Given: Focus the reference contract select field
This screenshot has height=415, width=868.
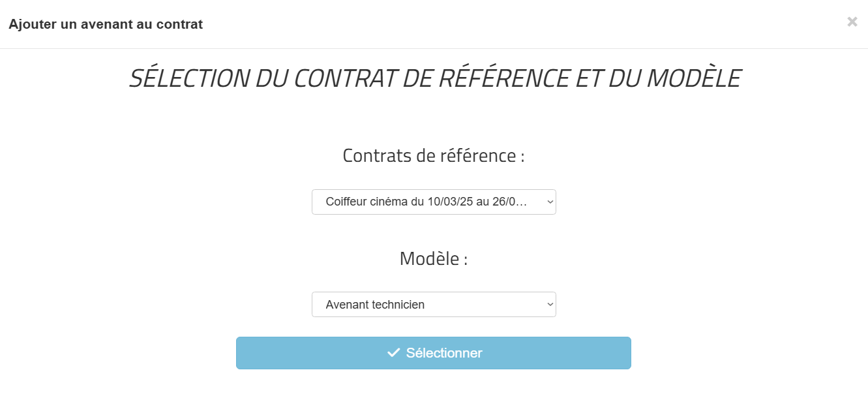Looking at the screenshot, I should (x=434, y=202).
